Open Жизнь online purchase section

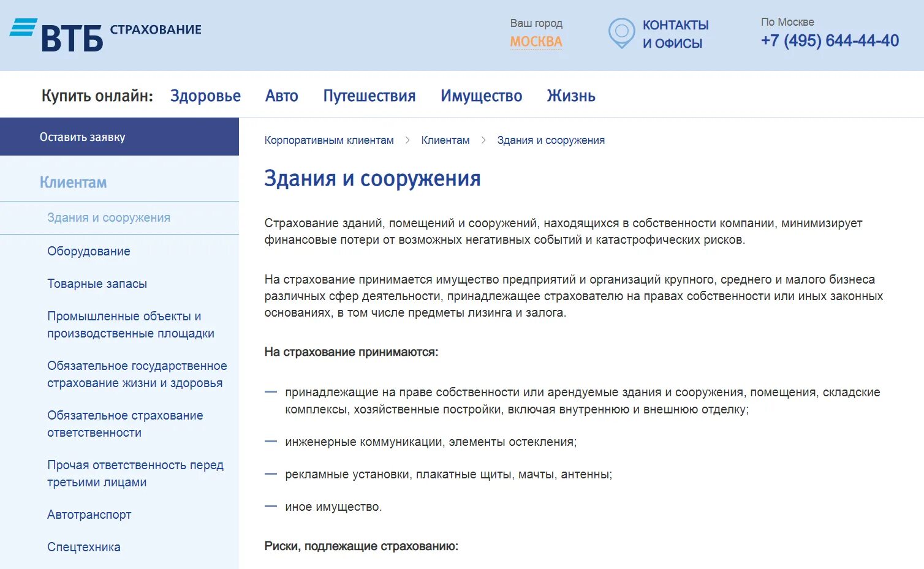[x=571, y=96]
